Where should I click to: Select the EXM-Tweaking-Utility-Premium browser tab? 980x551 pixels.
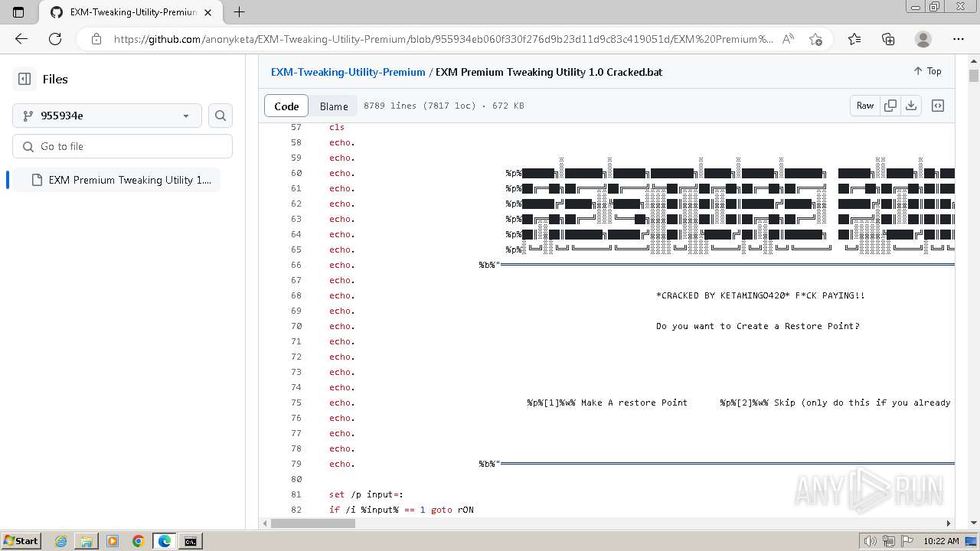point(132,12)
